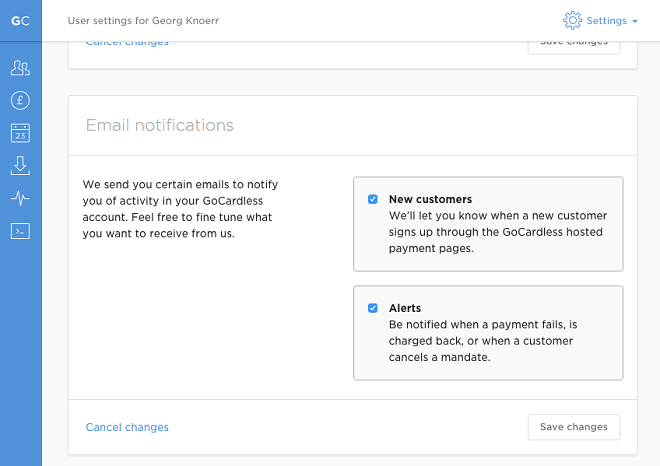Expand the Settings dropdown arrow
Screen dimensions: 660x466
pos(635,21)
